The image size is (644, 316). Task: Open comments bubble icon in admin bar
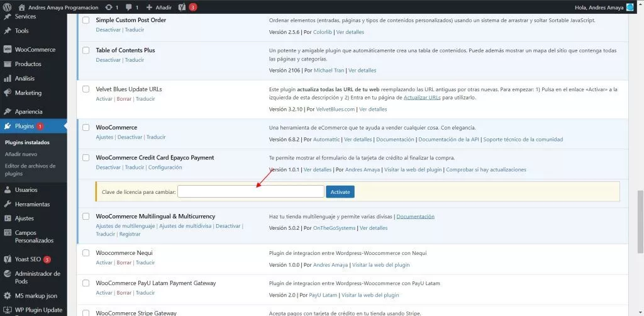pos(130,8)
